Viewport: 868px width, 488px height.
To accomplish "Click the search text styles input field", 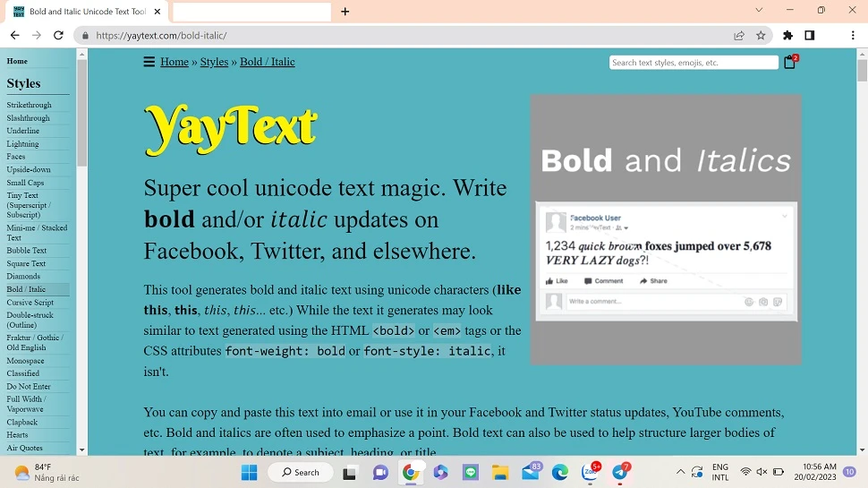I will pos(694,63).
